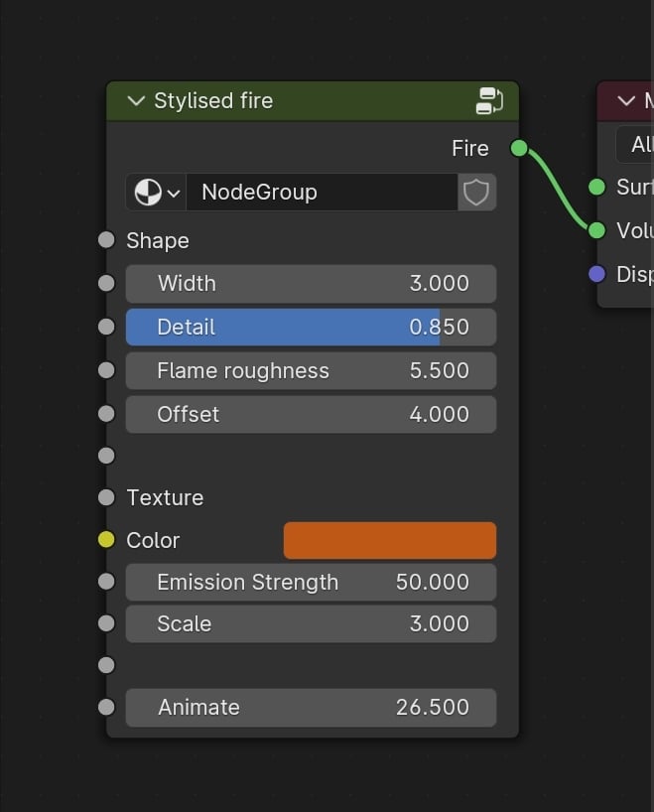
Task: Click the yellow Color input socket
Action: click(106, 540)
